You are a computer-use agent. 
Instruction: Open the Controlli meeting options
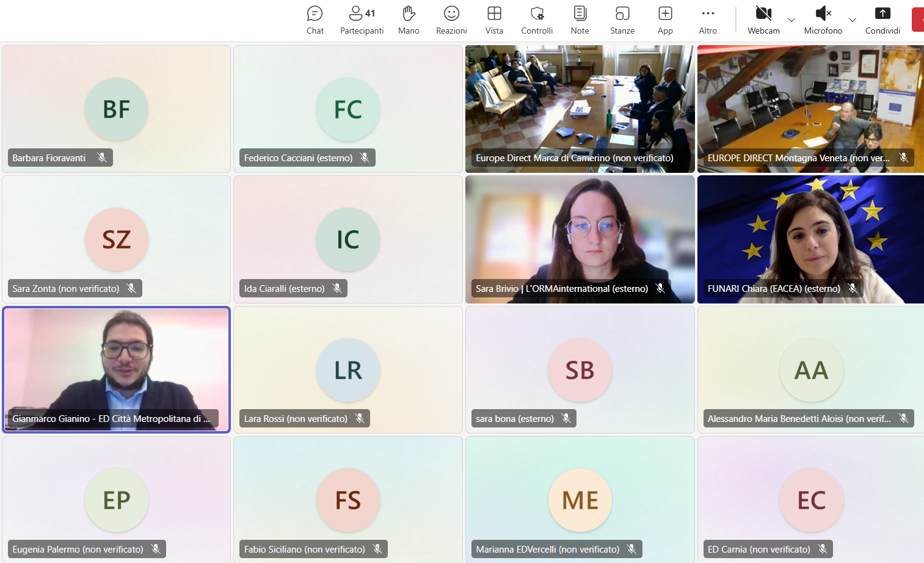537,20
